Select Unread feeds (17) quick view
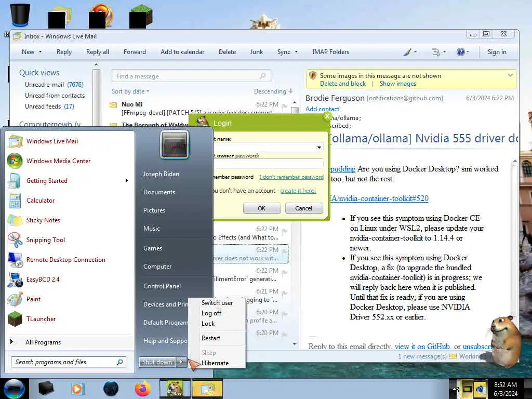The width and height of the screenshot is (532, 399). click(x=49, y=106)
